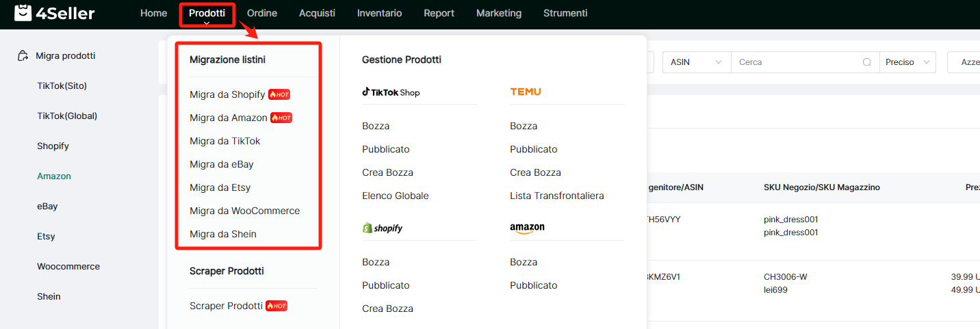Select Woocommerce in the sidebar
The height and width of the screenshot is (329, 980).
pyautogui.click(x=68, y=266)
